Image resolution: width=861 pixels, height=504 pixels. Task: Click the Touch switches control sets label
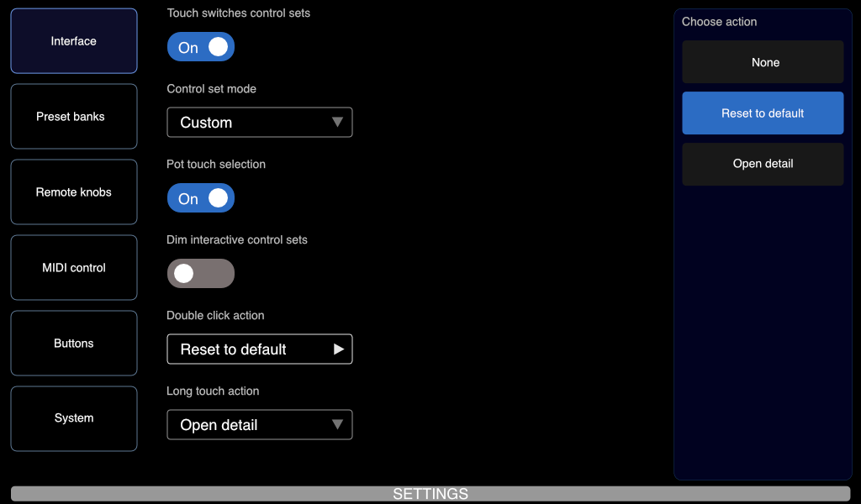point(238,13)
